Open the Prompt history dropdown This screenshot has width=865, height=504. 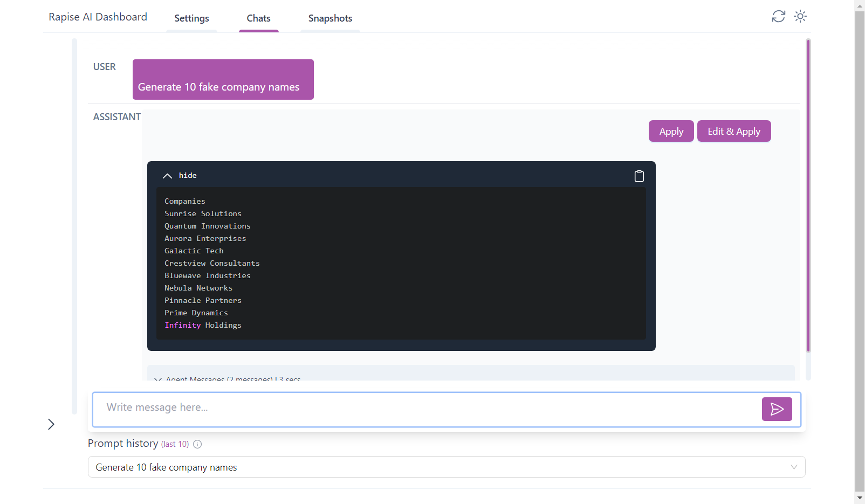point(446,467)
